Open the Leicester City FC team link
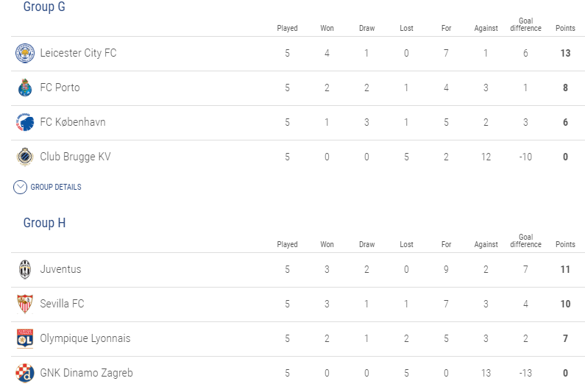 point(78,53)
